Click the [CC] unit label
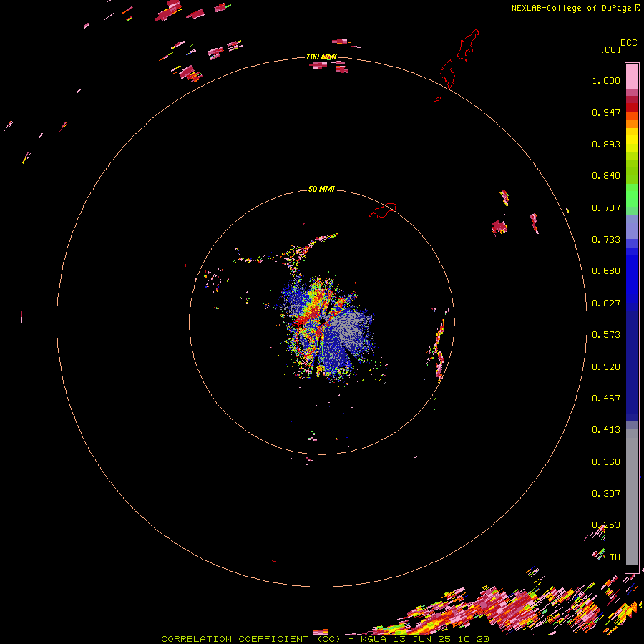 click(610, 49)
